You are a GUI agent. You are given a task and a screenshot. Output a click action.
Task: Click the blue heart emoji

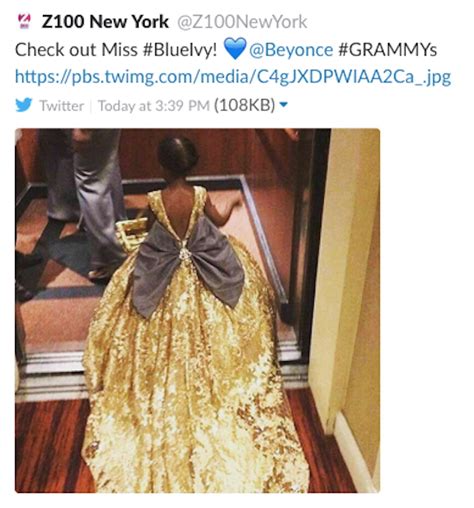tap(234, 48)
